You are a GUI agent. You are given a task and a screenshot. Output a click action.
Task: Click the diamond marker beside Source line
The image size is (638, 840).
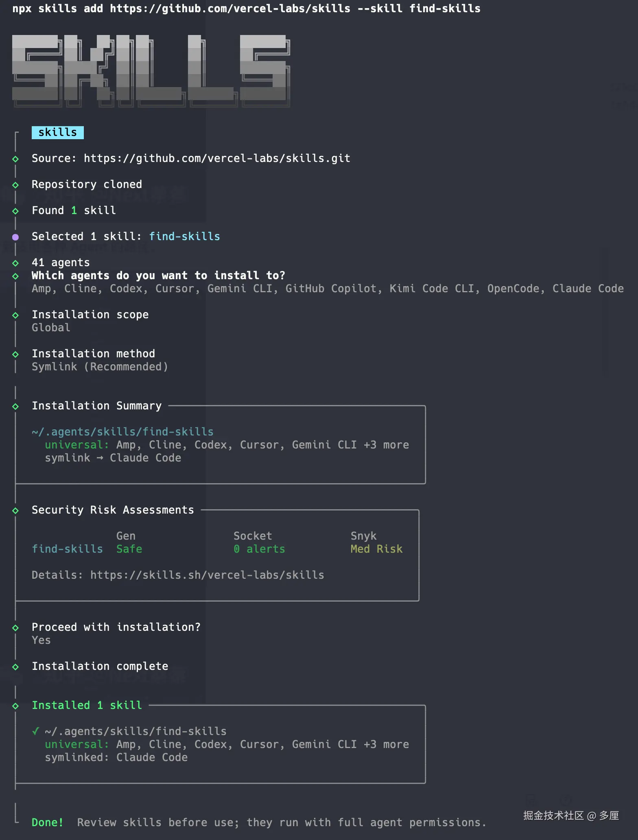point(15,159)
